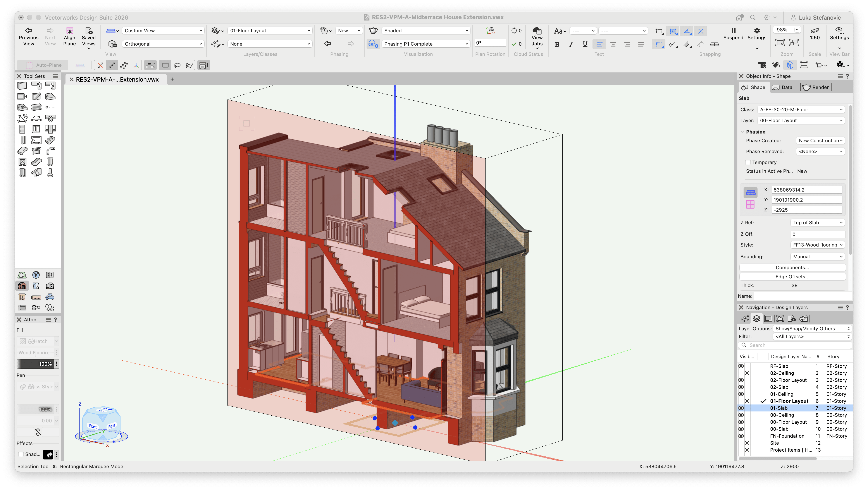Screen dimensions: 868x490
Task: Toggle visibility of FN-Foundation layer
Action: pyautogui.click(x=741, y=436)
